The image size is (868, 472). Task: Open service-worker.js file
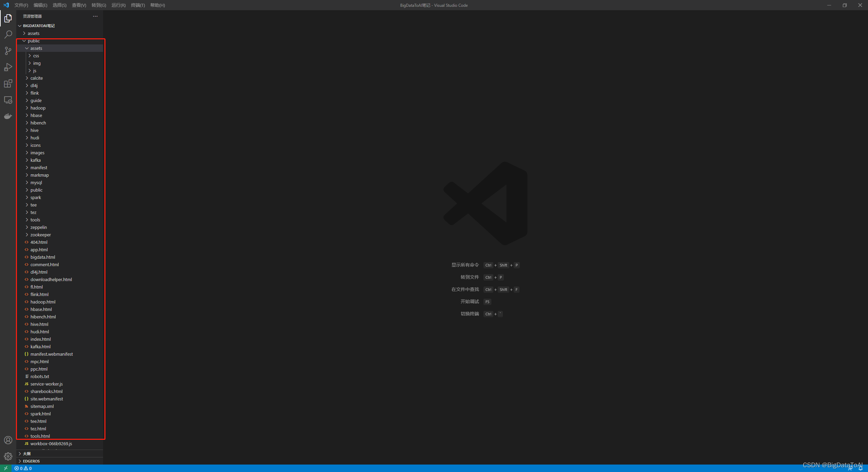(x=46, y=384)
